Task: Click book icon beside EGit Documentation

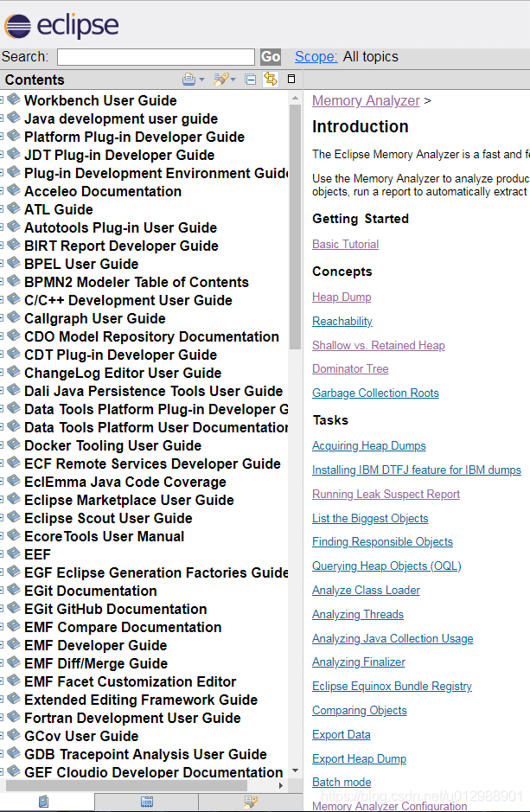Action: (x=14, y=589)
